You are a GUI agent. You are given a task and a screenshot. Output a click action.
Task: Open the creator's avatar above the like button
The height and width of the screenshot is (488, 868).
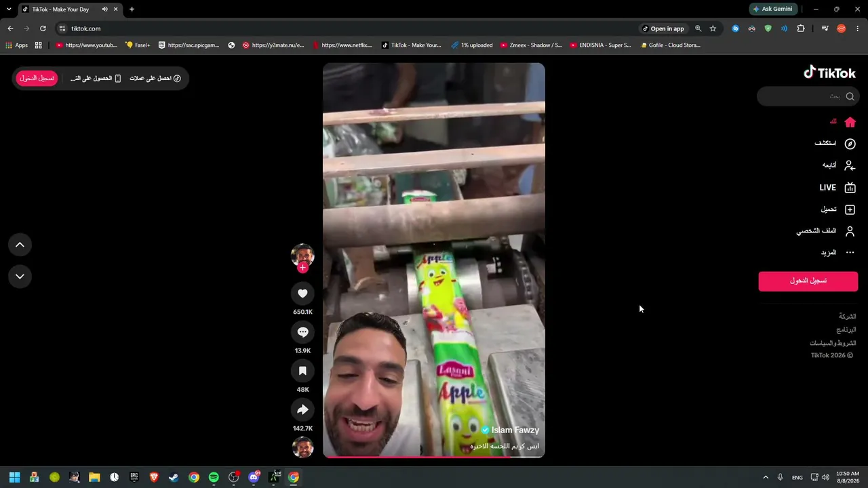point(302,255)
